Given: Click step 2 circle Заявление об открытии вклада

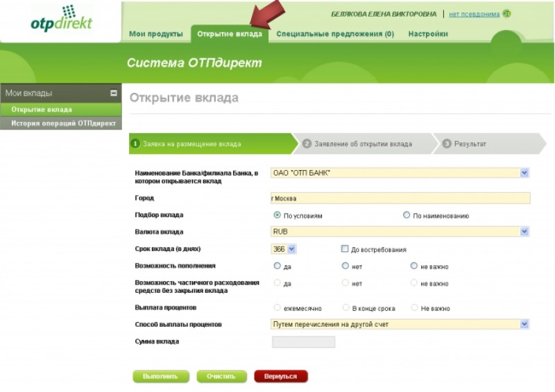Looking at the screenshot, I should point(307,144).
